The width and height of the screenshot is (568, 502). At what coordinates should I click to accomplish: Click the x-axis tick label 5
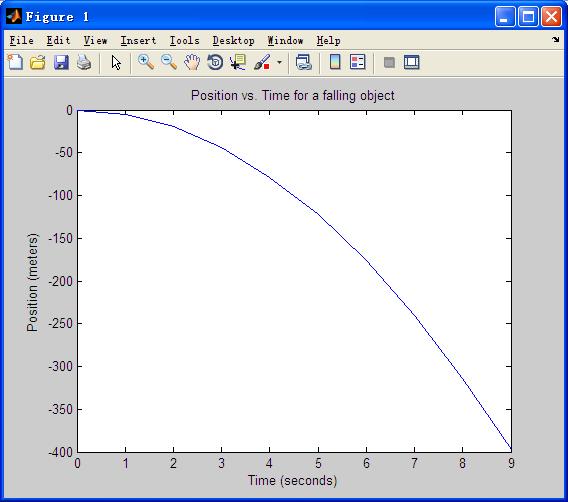coord(318,463)
